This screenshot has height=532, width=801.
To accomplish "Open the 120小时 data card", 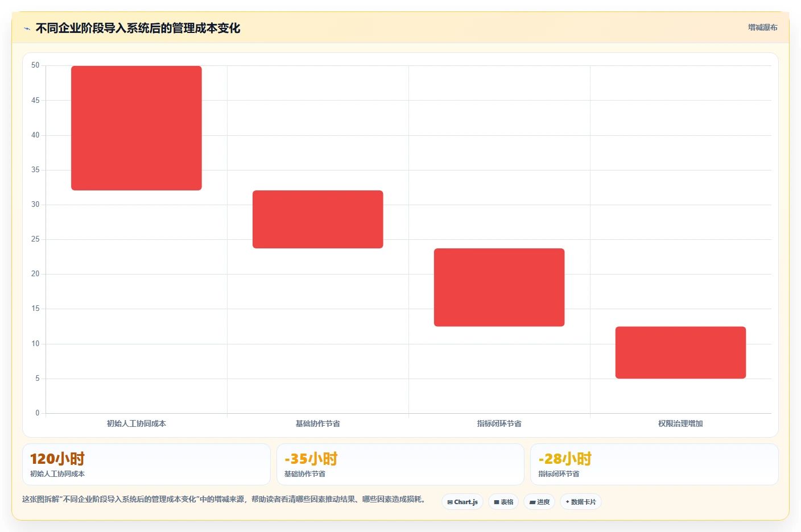I will (146, 464).
